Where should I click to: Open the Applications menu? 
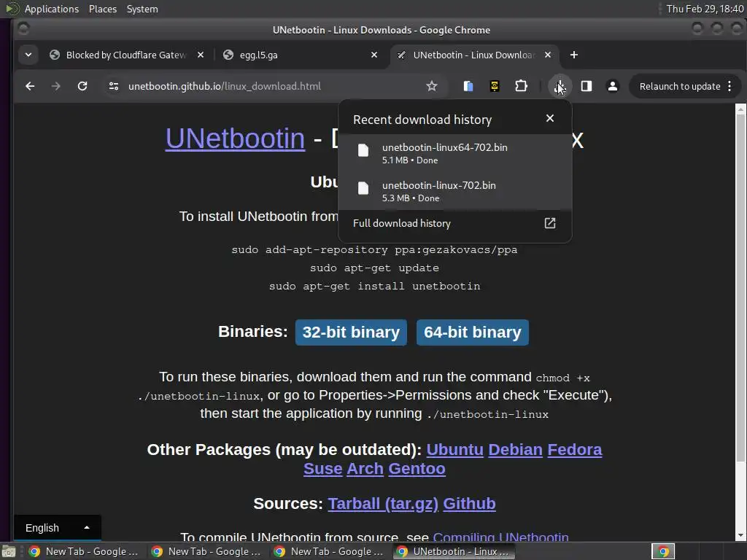(52, 9)
